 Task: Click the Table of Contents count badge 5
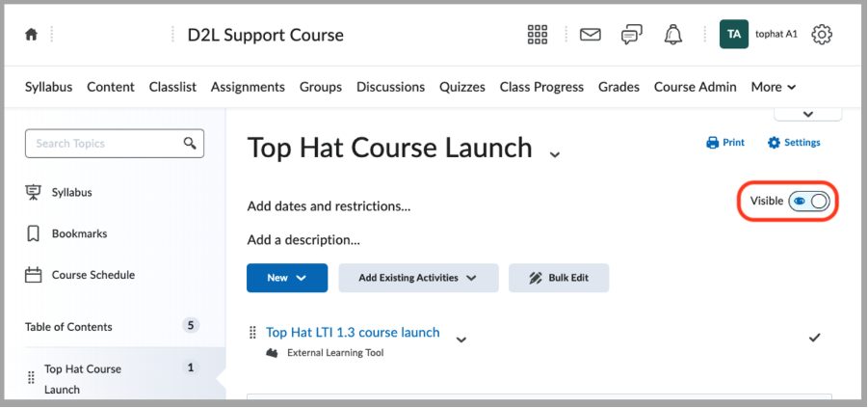point(191,325)
